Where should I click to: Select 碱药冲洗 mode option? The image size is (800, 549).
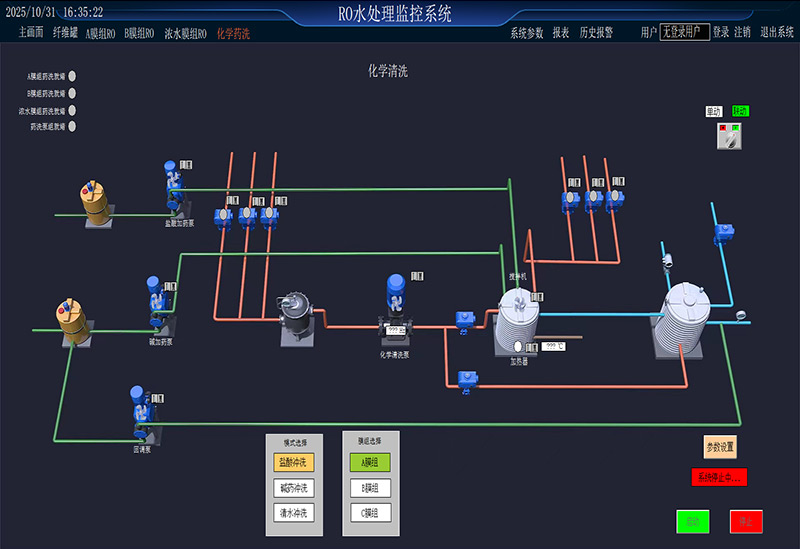pos(294,488)
